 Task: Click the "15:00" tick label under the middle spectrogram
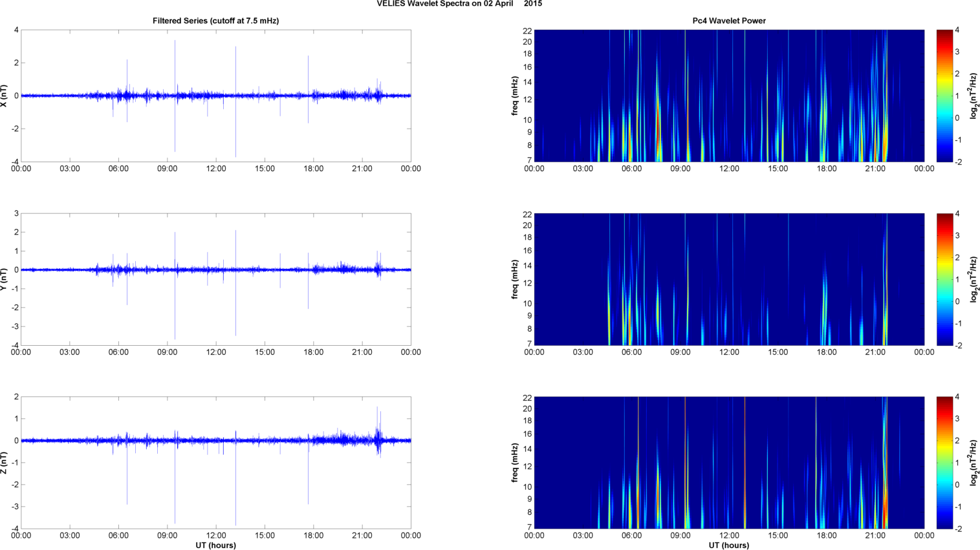pos(778,352)
